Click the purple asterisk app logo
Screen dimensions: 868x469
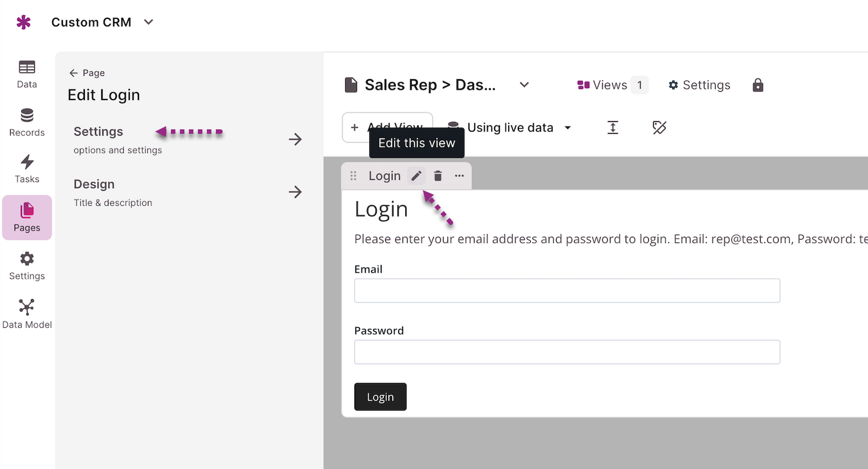coord(24,23)
